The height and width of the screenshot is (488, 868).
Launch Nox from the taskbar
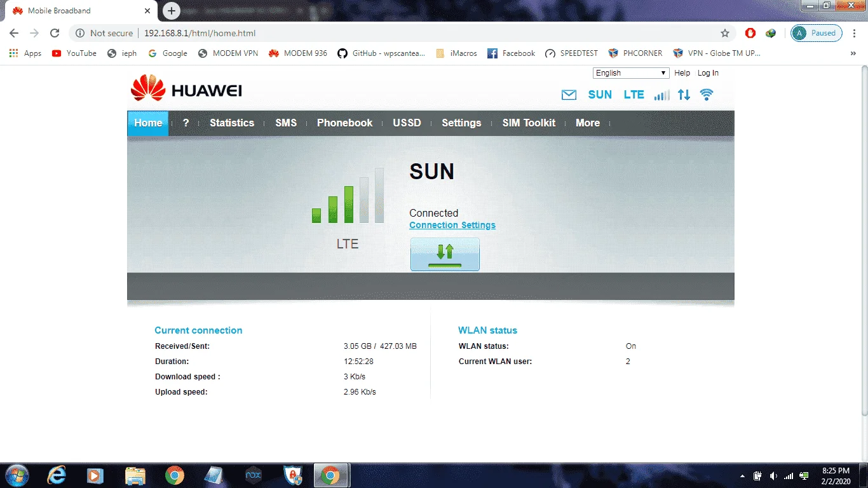click(254, 475)
